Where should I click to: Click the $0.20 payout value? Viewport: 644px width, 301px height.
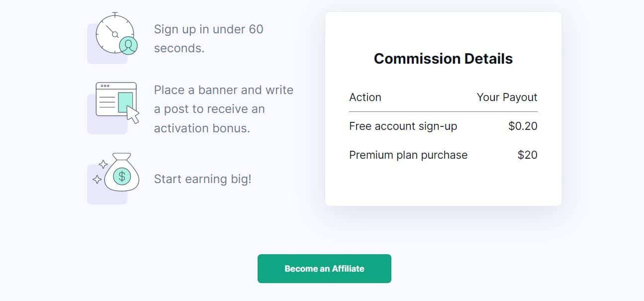523,126
